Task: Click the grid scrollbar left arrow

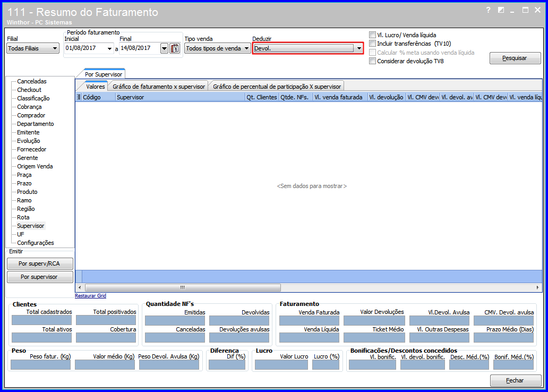Action: (80, 287)
